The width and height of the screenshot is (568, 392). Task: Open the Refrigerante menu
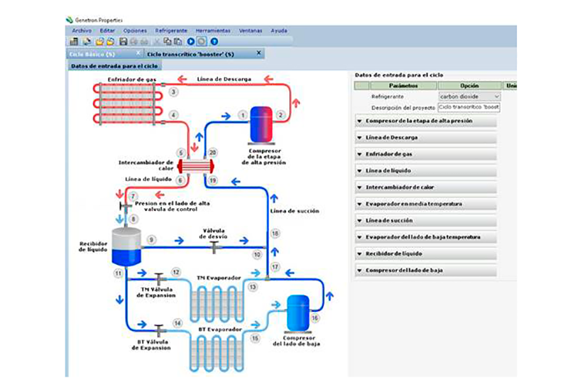pos(171,31)
